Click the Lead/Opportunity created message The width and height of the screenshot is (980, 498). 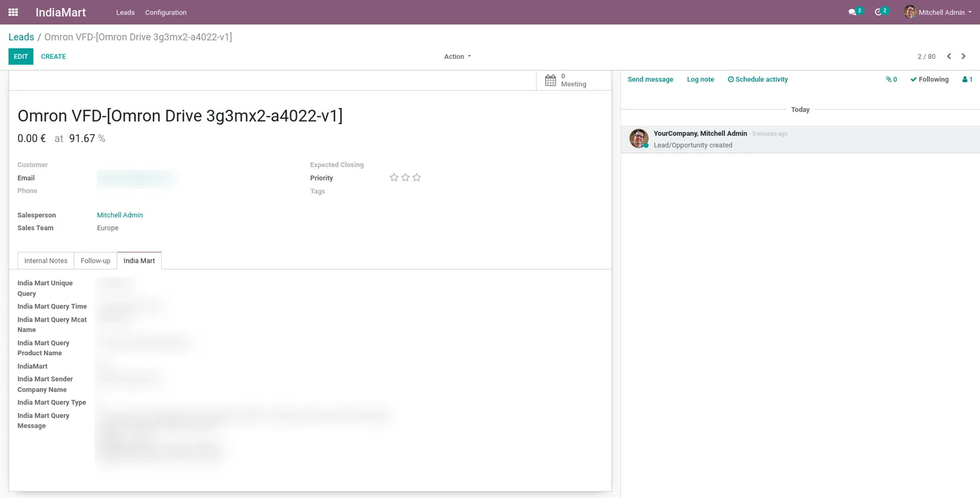[x=693, y=145]
